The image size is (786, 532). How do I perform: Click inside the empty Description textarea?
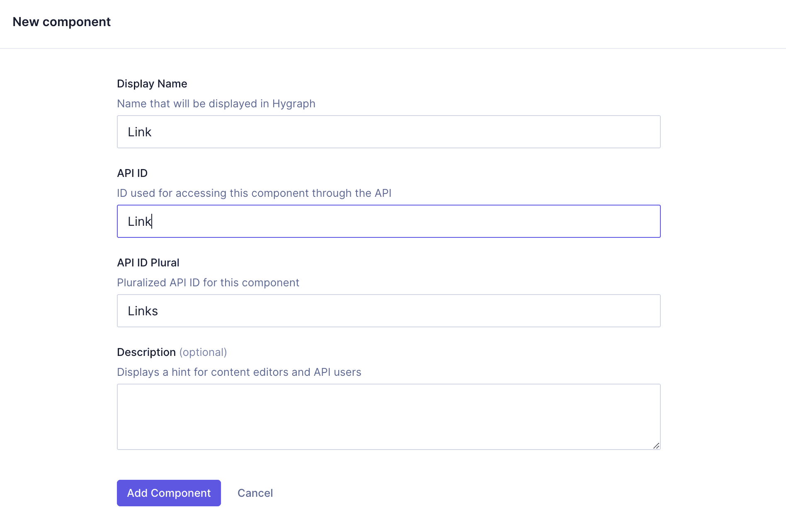click(x=388, y=414)
